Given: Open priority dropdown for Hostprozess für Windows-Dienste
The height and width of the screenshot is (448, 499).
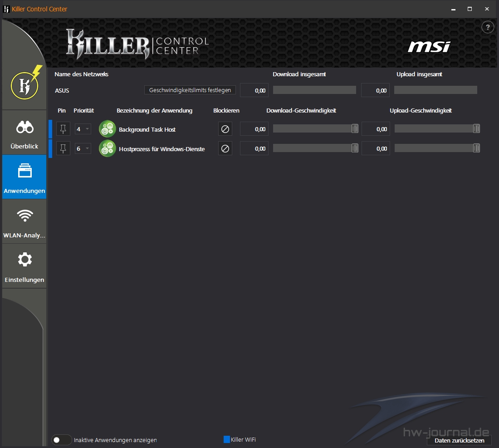Looking at the screenshot, I should (x=83, y=148).
